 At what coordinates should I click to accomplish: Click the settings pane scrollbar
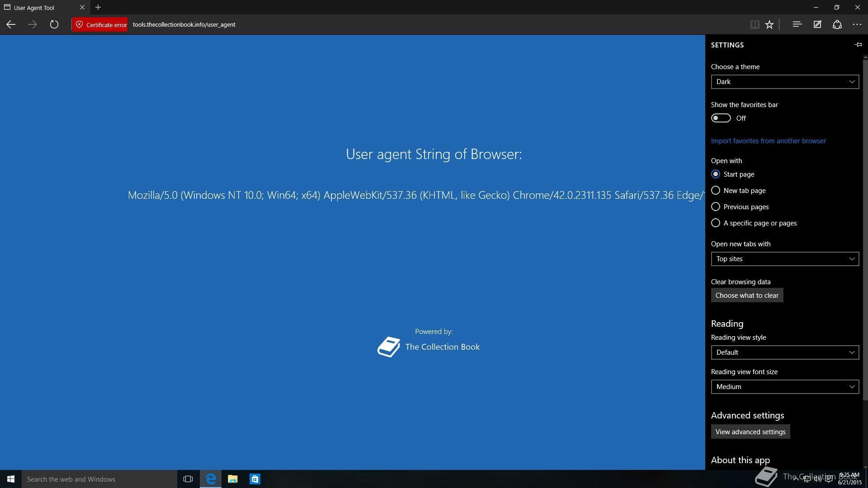[x=865, y=230]
